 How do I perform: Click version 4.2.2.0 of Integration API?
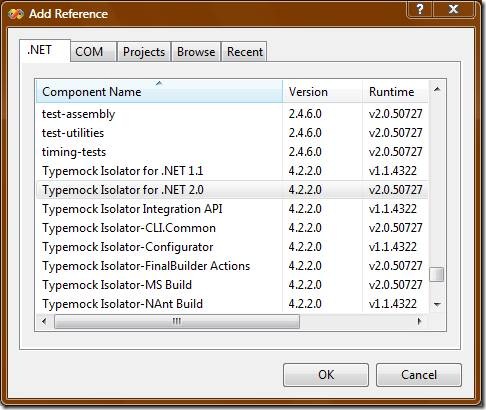tap(305, 209)
